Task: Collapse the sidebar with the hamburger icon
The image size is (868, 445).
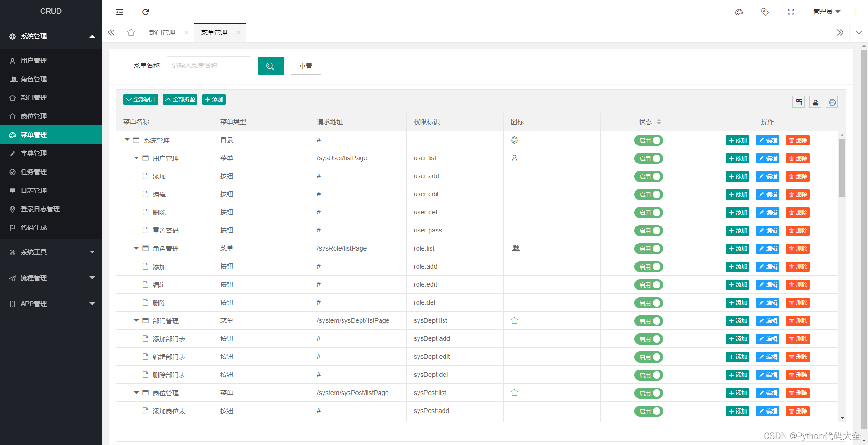Action: point(120,12)
